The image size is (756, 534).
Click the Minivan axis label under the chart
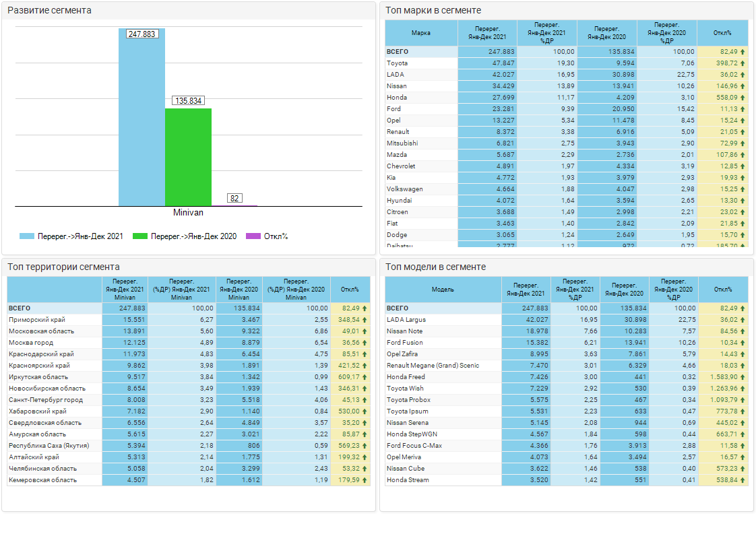[188, 213]
